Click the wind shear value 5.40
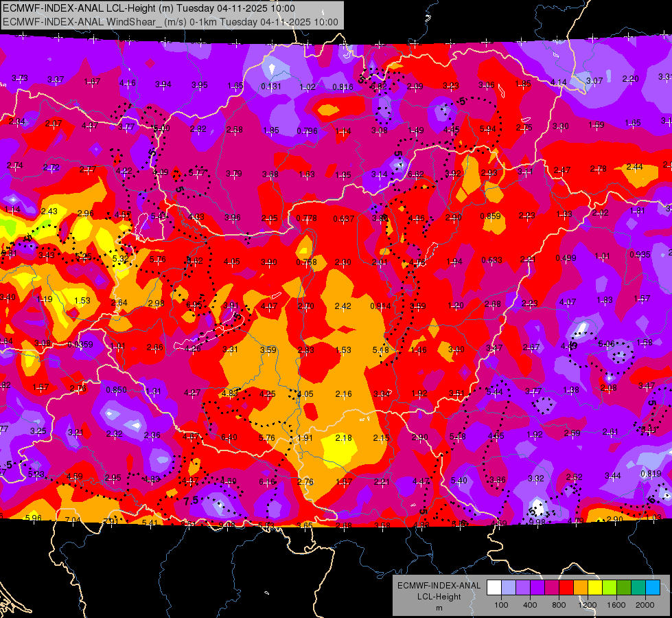 (x=459, y=481)
